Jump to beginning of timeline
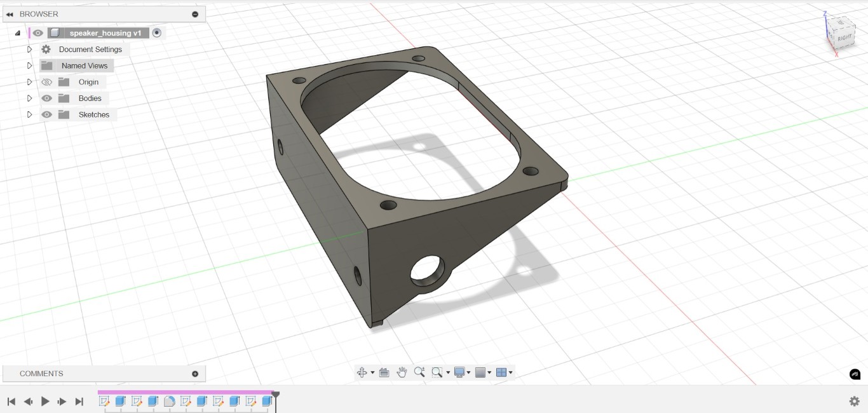The height and width of the screenshot is (413, 868). (x=11, y=402)
